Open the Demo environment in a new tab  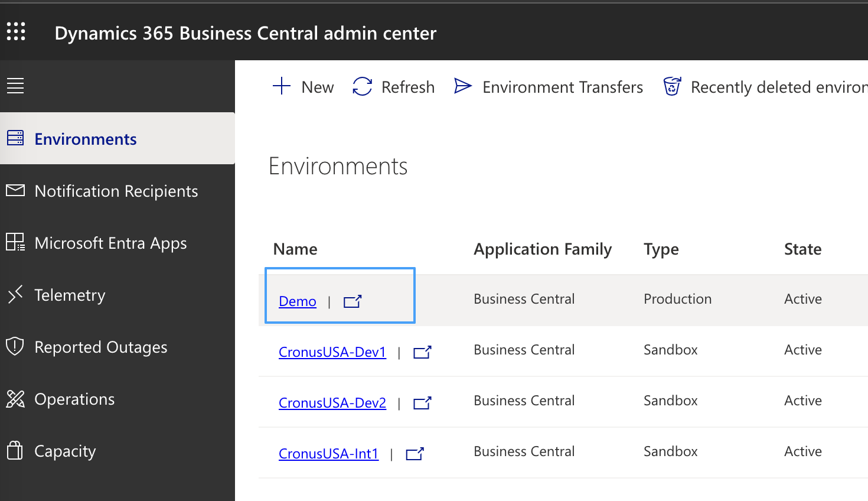(352, 301)
